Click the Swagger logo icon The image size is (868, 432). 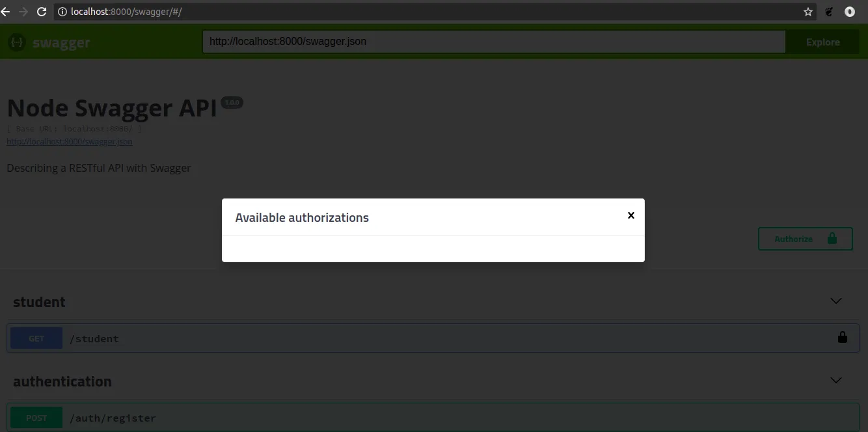tap(16, 42)
